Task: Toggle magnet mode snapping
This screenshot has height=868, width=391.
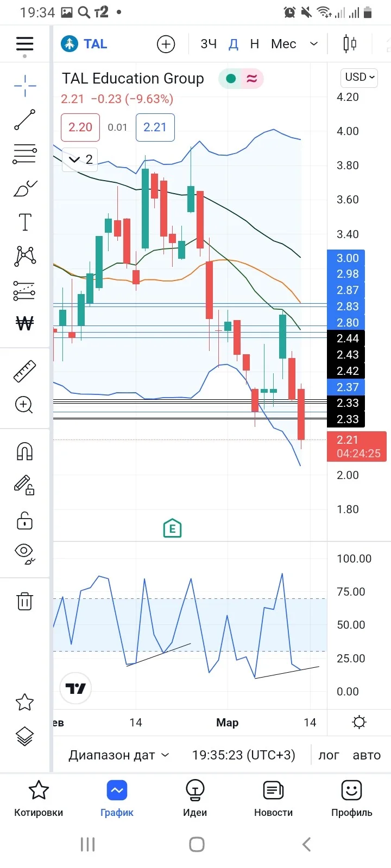Action: [24, 451]
